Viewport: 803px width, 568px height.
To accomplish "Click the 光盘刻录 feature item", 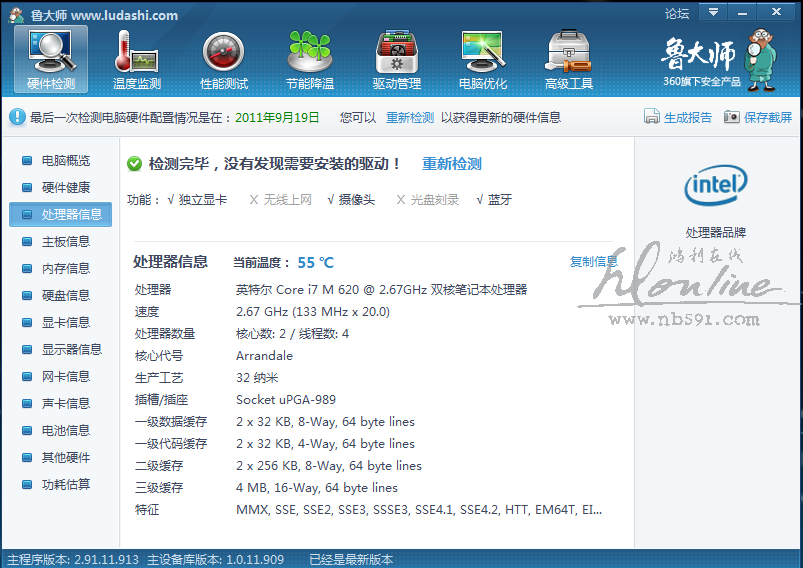I will (428, 200).
